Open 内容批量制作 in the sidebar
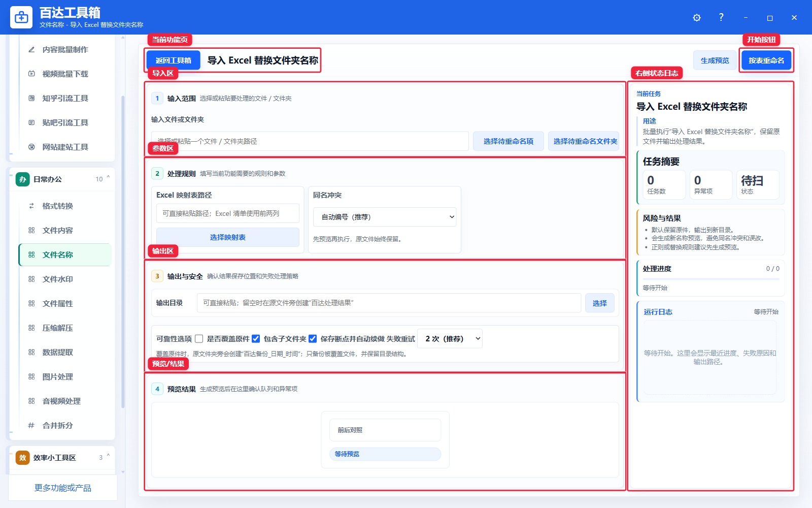This screenshot has width=812, height=508. pos(65,50)
